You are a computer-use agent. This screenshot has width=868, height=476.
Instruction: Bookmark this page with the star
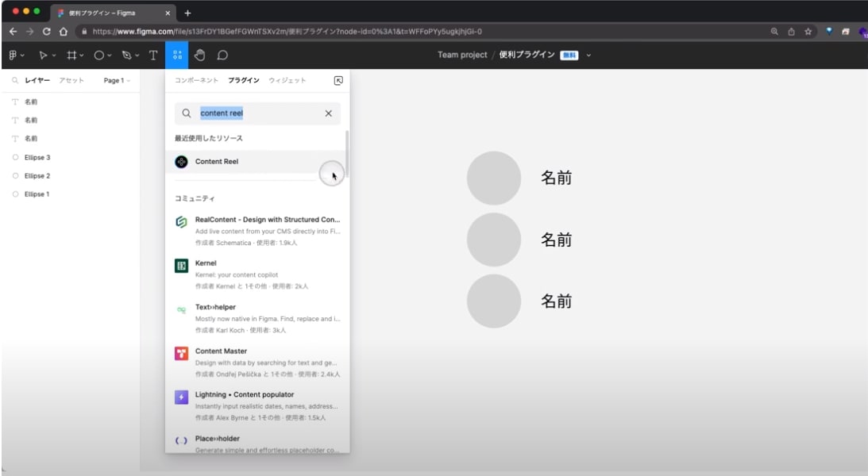point(808,32)
